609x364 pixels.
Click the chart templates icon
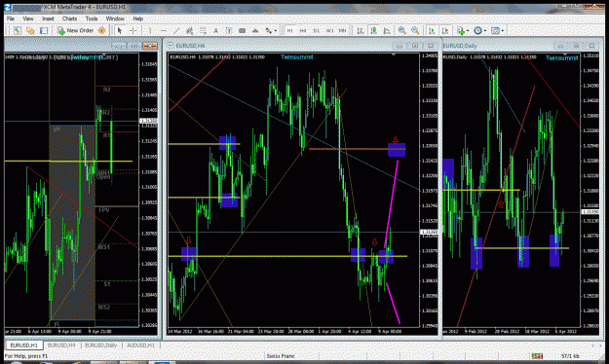pos(495,30)
